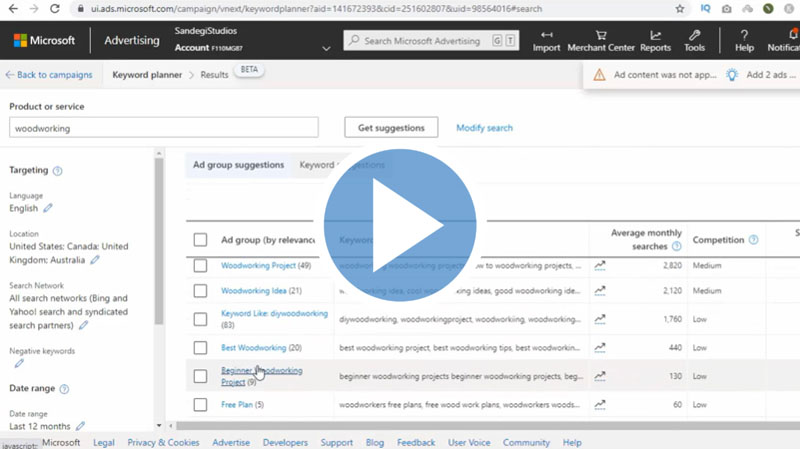Select the Ad group suggestions tab
800x449 pixels.
[238, 165]
